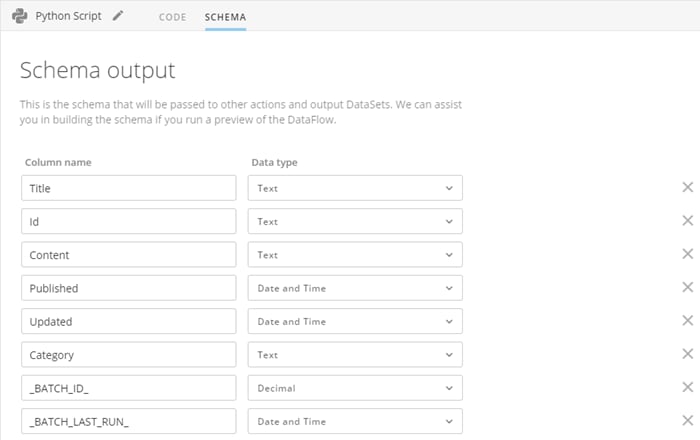Remove the Title column row

point(688,187)
